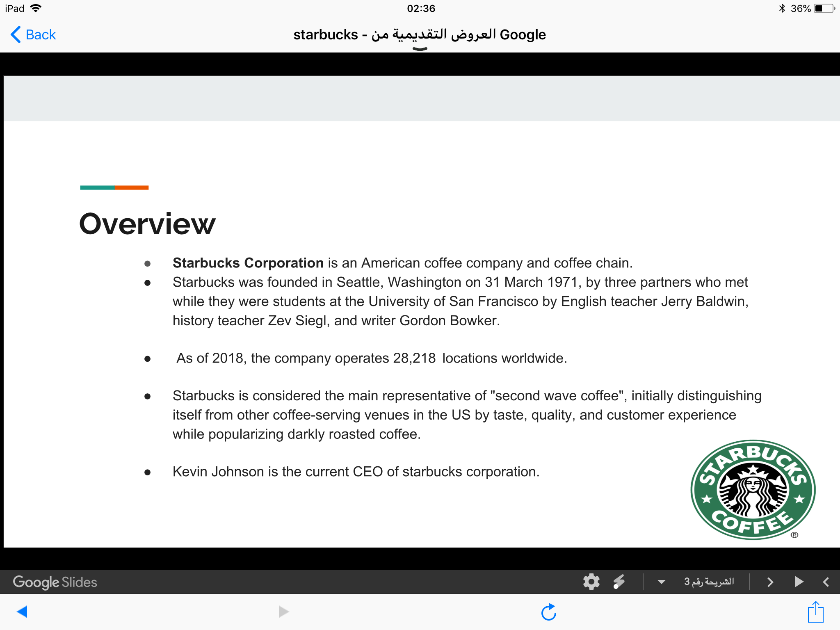
Task: Tap the page title in navigation bar
Action: click(420, 34)
